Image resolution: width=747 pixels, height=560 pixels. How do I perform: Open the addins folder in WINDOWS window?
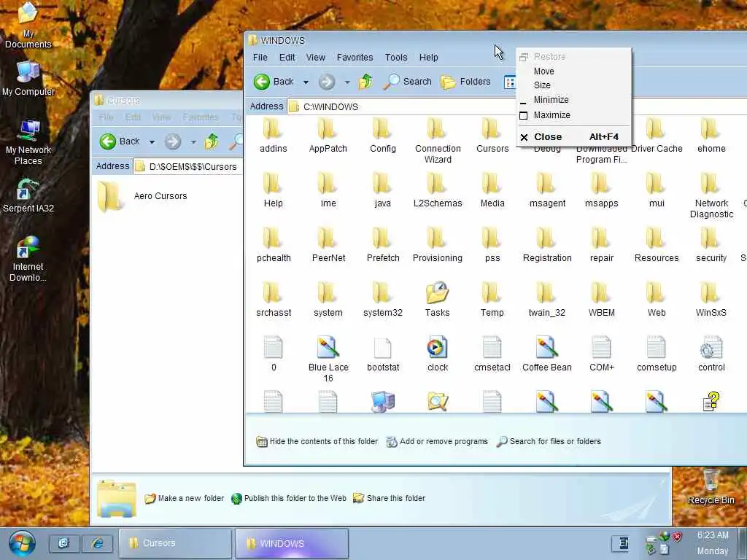tap(273, 135)
